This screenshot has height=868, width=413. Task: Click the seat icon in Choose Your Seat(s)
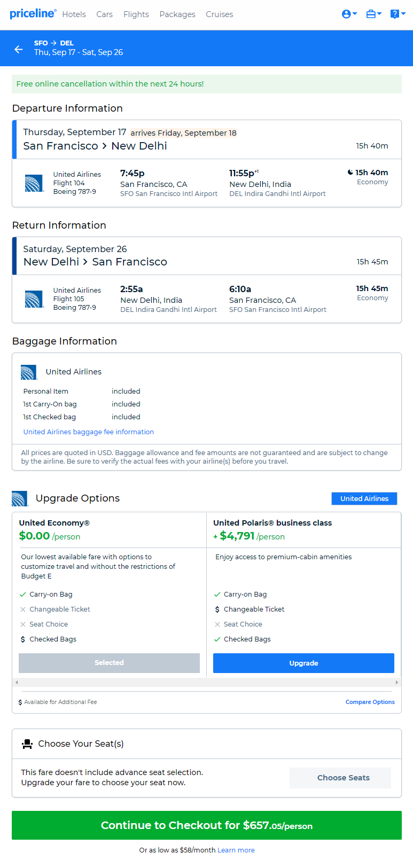(27, 744)
